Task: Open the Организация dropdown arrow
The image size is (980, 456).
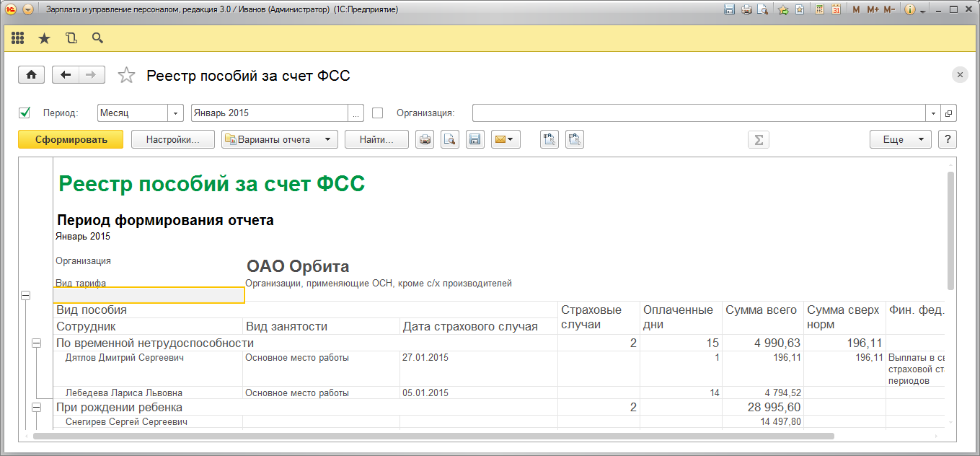Action: click(933, 113)
